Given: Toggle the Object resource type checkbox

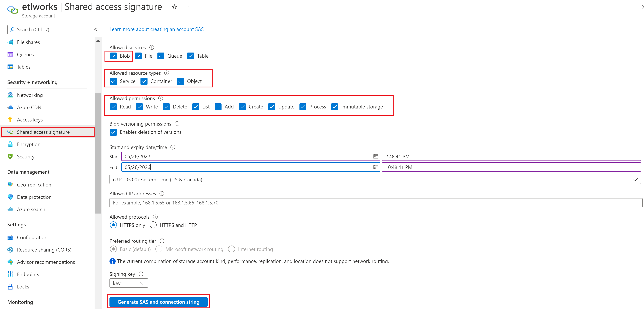Looking at the screenshot, I should tap(181, 81).
